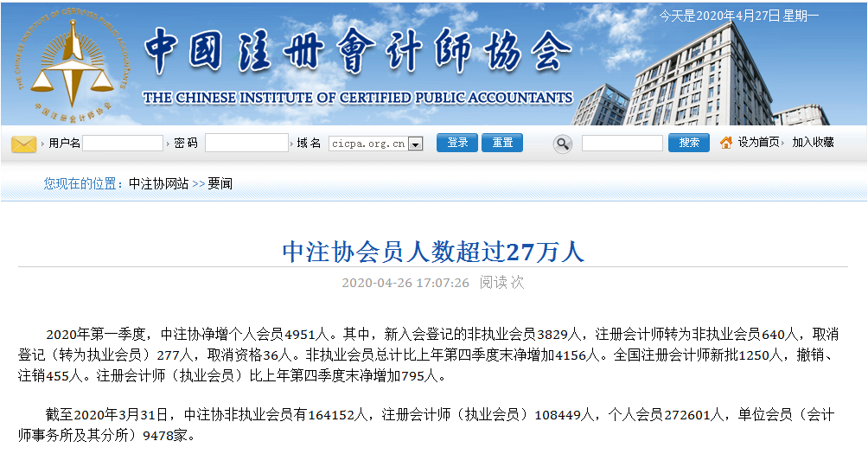This screenshot has width=868, height=473.
Task: Click the 阅读 次 read count text
Action: (501, 283)
